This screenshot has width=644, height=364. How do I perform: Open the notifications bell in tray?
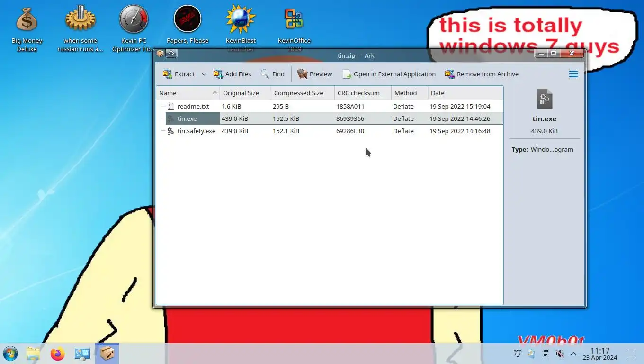pyautogui.click(x=518, y=354)
